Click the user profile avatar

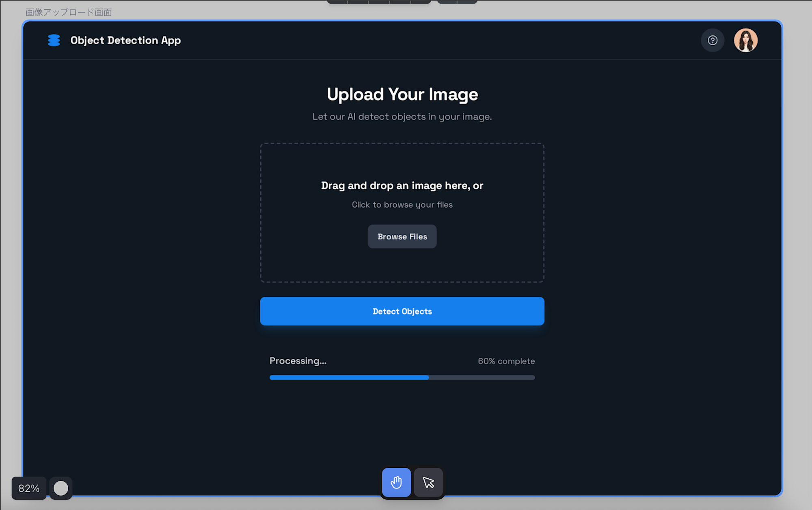745,40
